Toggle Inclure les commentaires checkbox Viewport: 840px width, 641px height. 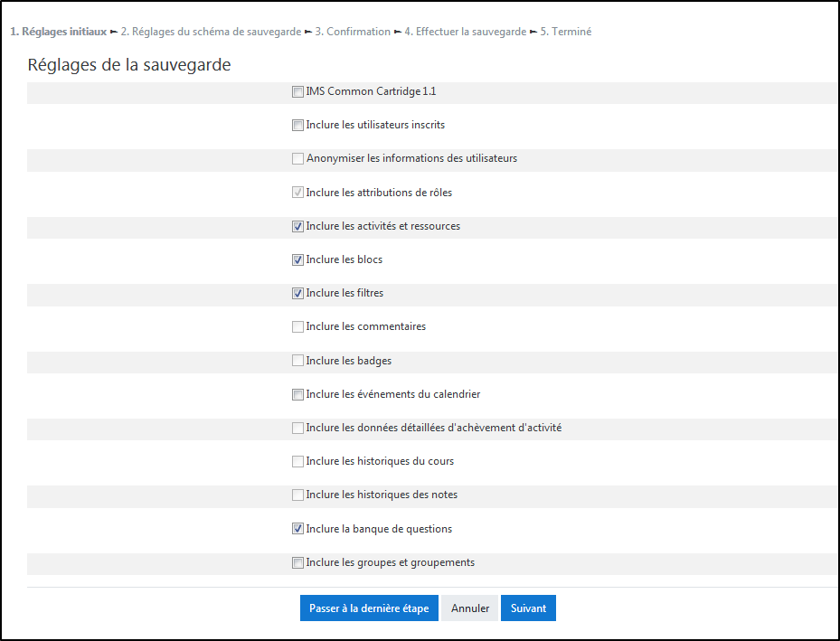point(297,327)
